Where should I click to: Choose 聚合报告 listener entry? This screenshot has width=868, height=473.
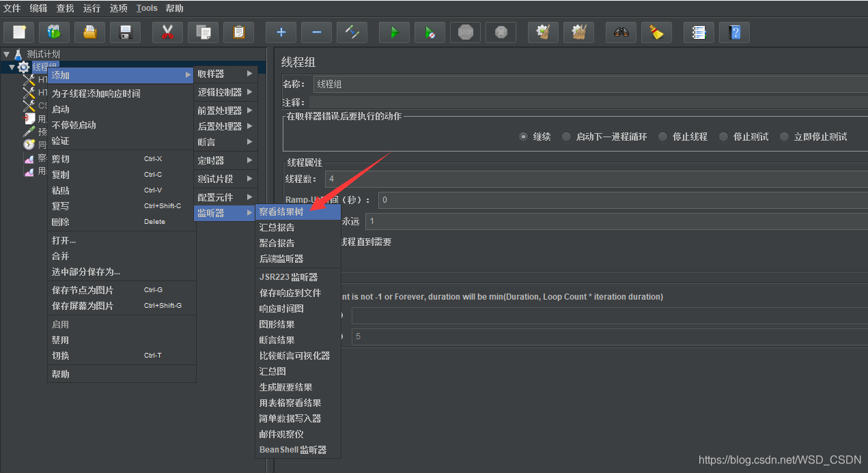pyautogui.click(x=298, y=243)
